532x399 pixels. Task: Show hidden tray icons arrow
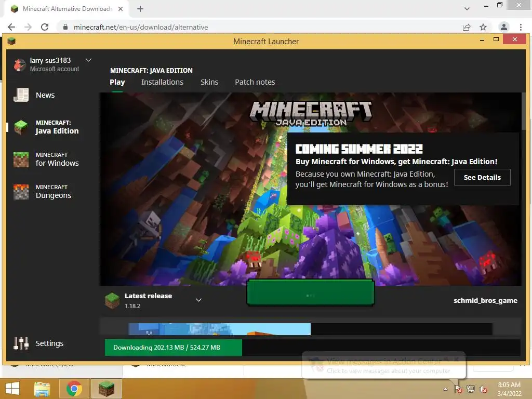[x=445, y=389]
